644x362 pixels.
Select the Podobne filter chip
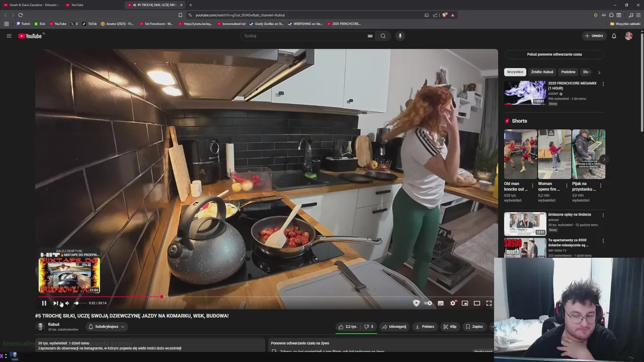[568, 72]
